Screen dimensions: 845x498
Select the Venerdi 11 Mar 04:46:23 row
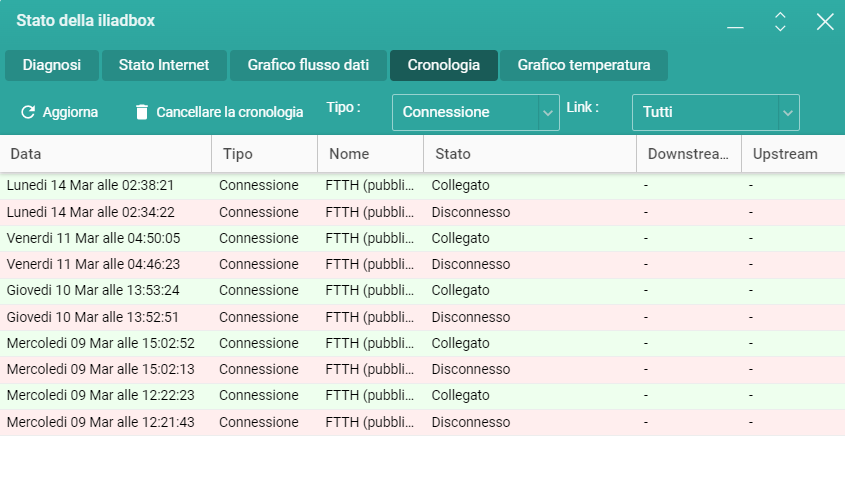tap(422, 265)
